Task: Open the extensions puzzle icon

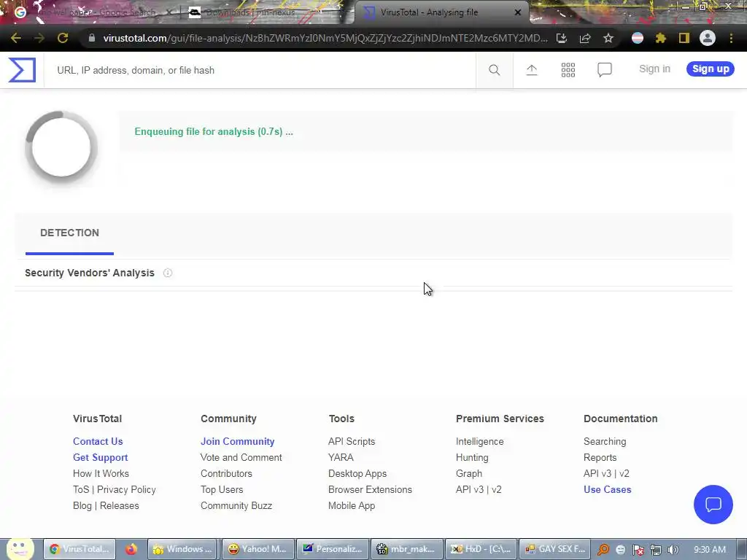Action: (661, 38)
